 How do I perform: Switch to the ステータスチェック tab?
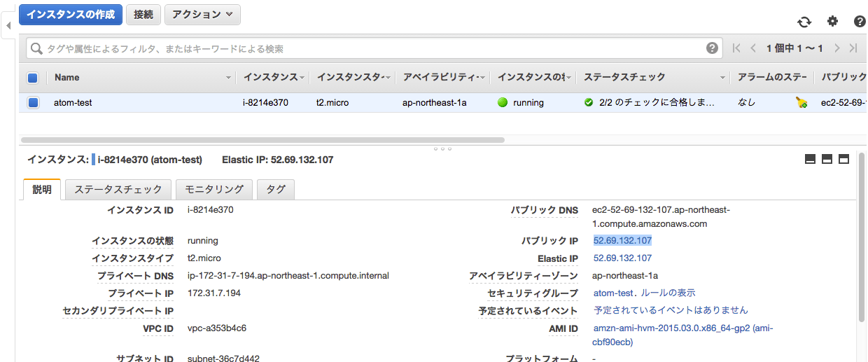pyautogui.click(x=118, y=189)
